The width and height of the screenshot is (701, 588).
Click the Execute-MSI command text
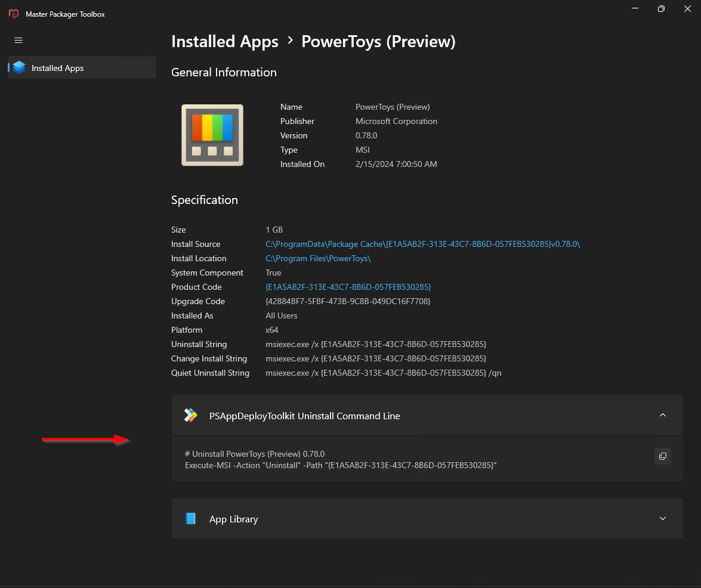pos(341,465)
